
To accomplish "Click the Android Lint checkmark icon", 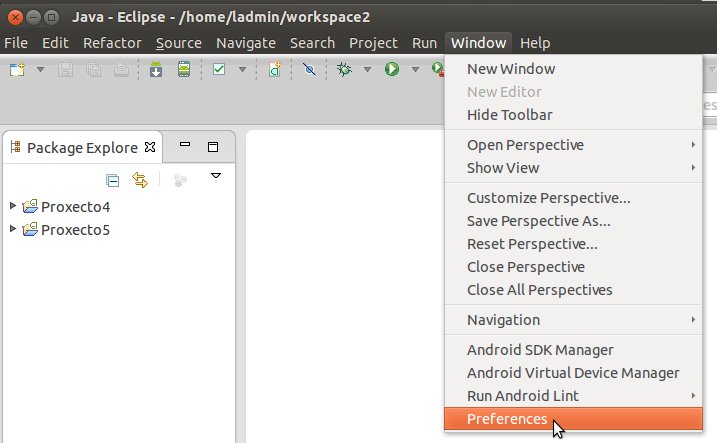I will 219,69.
